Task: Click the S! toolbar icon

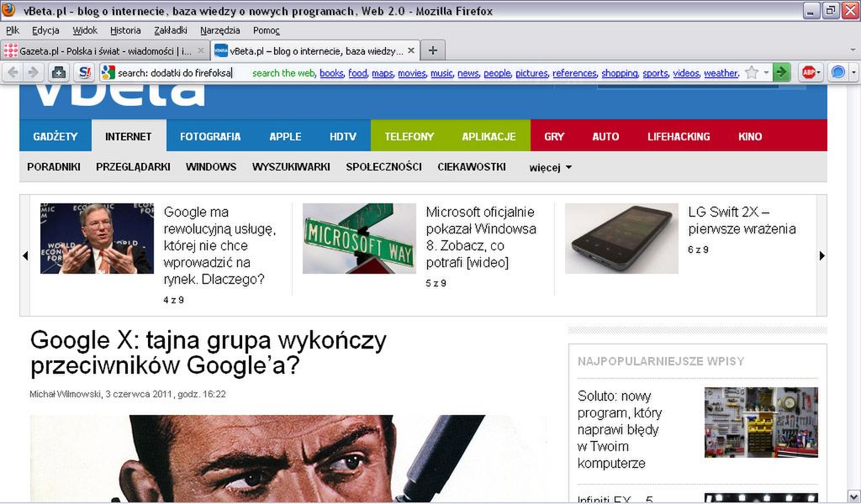Action: coord(85,72)
